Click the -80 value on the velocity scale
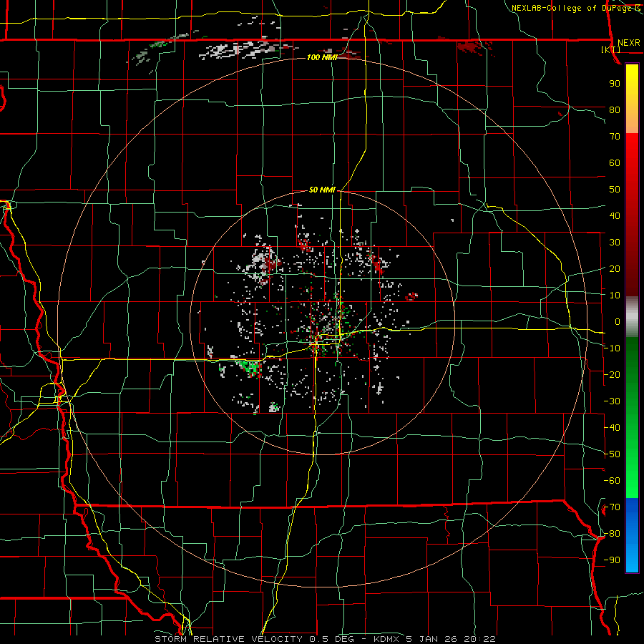The width and height of the screenshot is (644, 644). tap(612, 534)
